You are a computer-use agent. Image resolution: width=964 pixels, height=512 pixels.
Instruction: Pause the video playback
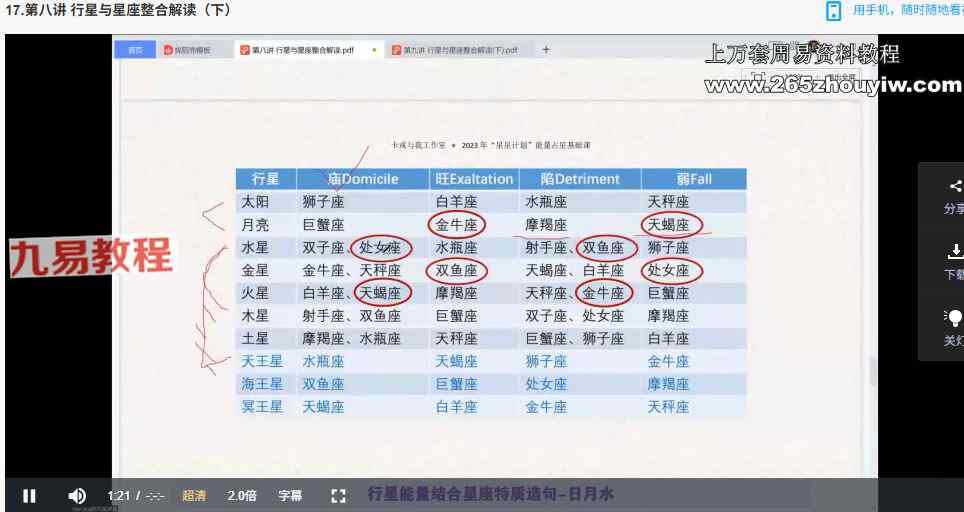29,495
